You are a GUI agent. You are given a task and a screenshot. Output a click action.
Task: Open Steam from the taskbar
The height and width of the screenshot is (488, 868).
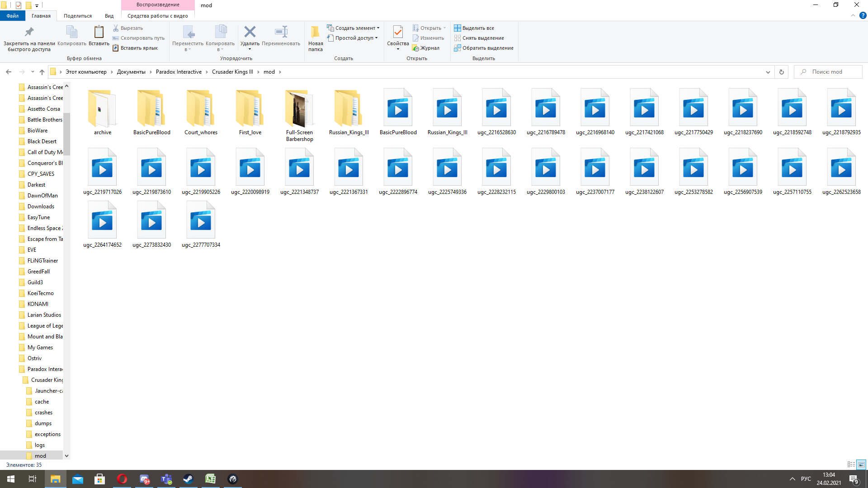[x=188, y=479]
